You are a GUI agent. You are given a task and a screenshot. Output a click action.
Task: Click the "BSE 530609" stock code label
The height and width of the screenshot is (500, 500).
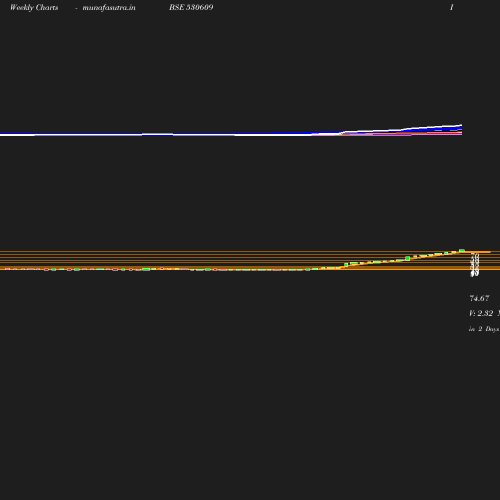[x=191, y=7]
